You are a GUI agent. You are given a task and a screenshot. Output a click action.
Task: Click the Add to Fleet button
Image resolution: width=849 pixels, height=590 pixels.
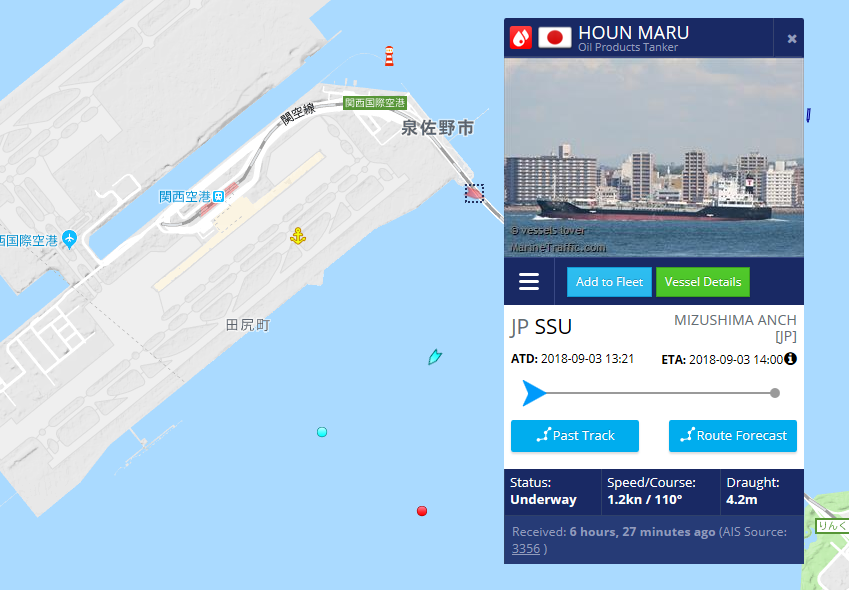[x=609, y=282]
